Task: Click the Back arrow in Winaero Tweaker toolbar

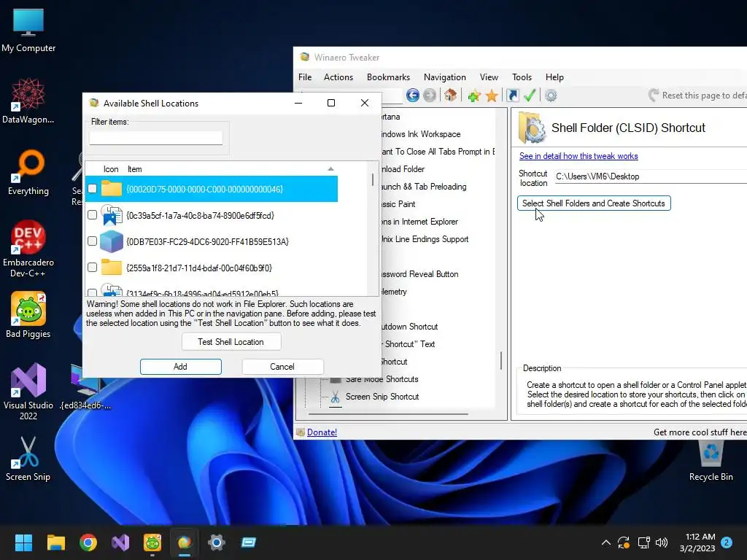Action: coord(413,96)
